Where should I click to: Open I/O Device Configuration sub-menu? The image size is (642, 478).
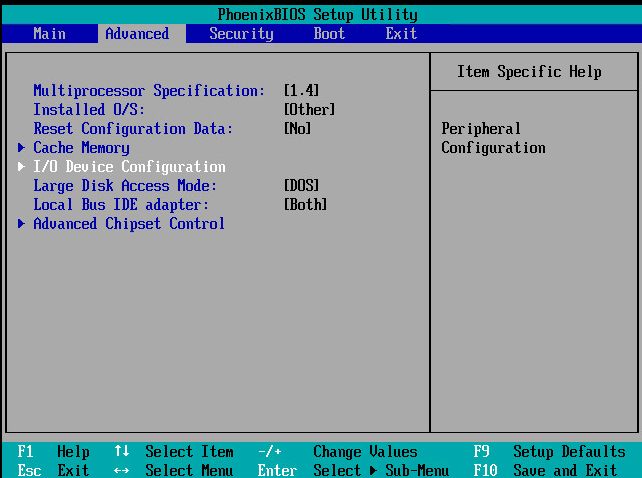click(129, 166)
